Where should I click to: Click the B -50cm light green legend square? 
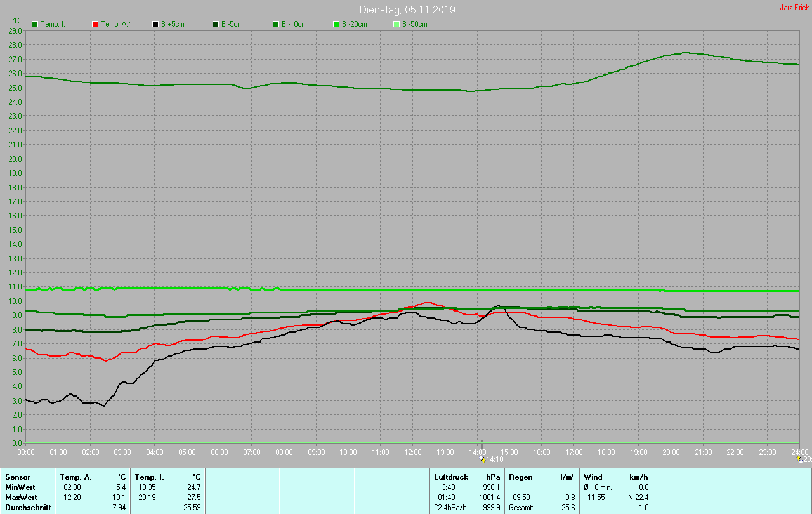tap(396, 24)
